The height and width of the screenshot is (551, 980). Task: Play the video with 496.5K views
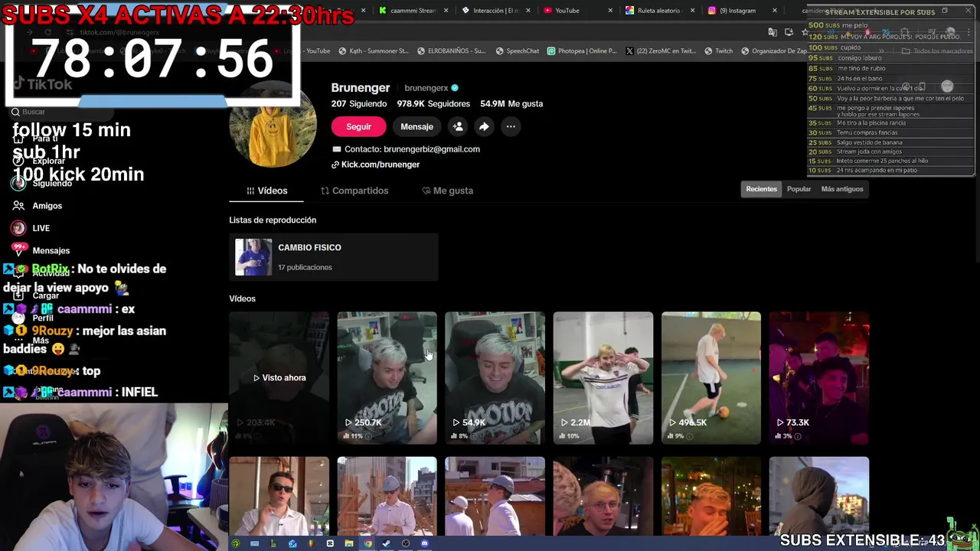[710, 377]
